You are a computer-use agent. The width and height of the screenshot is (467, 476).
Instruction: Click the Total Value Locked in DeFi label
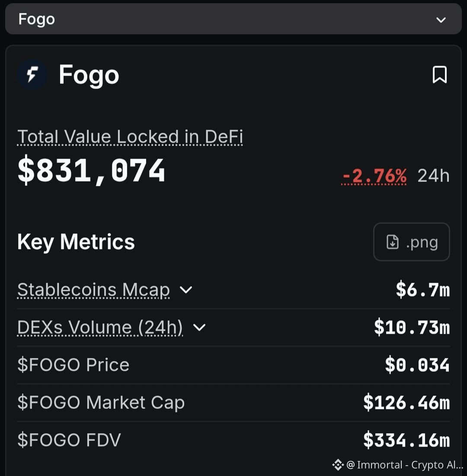pyautogui.click(x=130, y=137)
